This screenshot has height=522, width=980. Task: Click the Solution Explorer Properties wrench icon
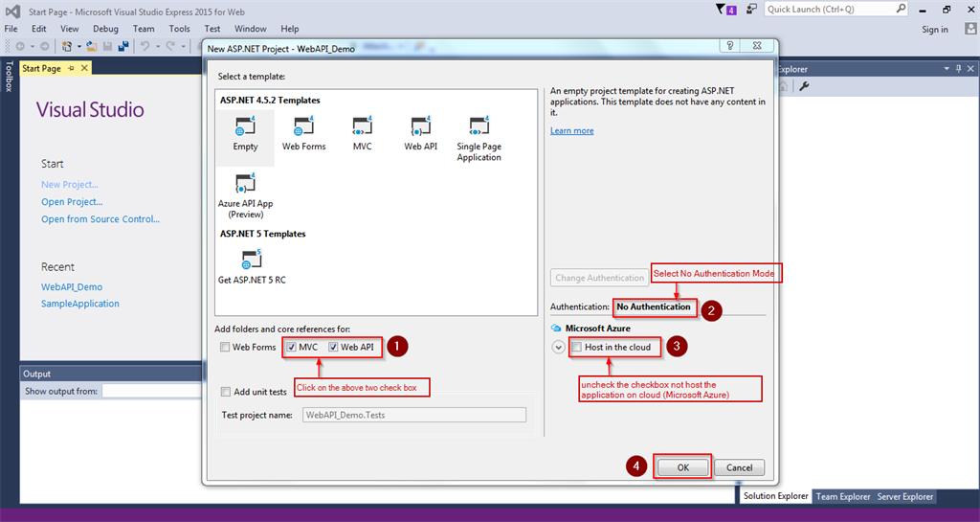pos(804,86)
